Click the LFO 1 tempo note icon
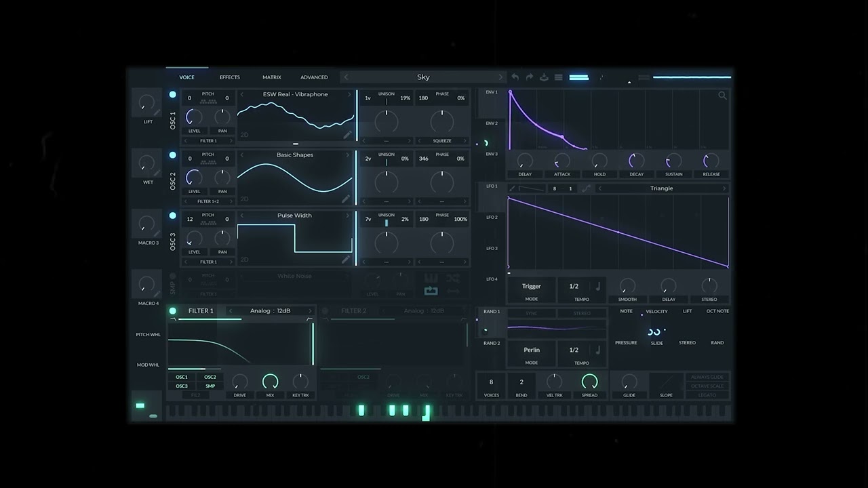The image size is (868, 488). tap(598, 287)
